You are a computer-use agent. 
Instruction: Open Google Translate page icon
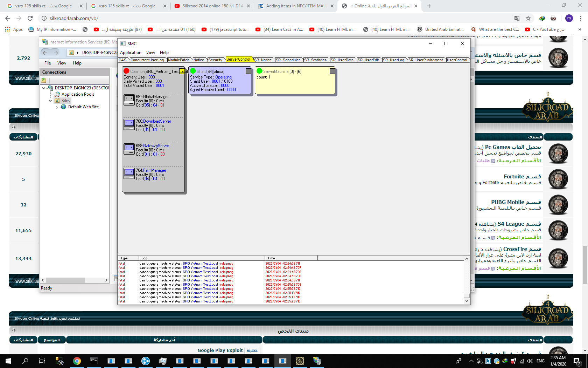point(517,18)
